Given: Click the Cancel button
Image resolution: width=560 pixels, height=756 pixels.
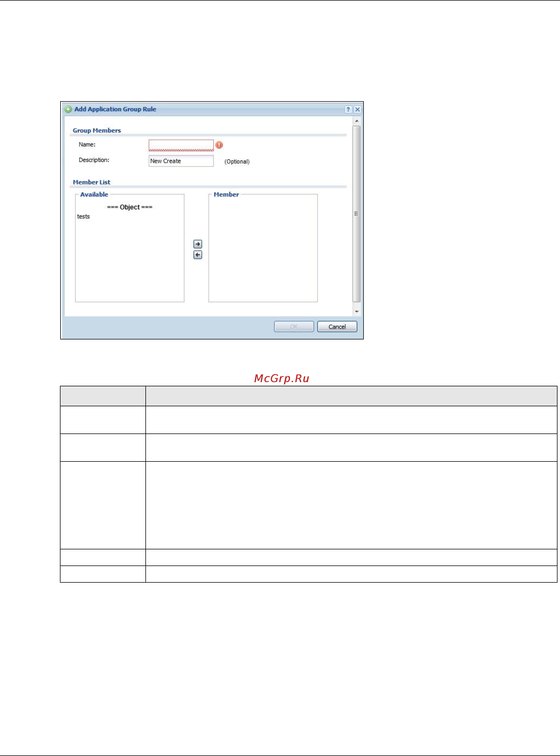Looking at the screenshot, I should pyautogui.click(x=337, y=326).
